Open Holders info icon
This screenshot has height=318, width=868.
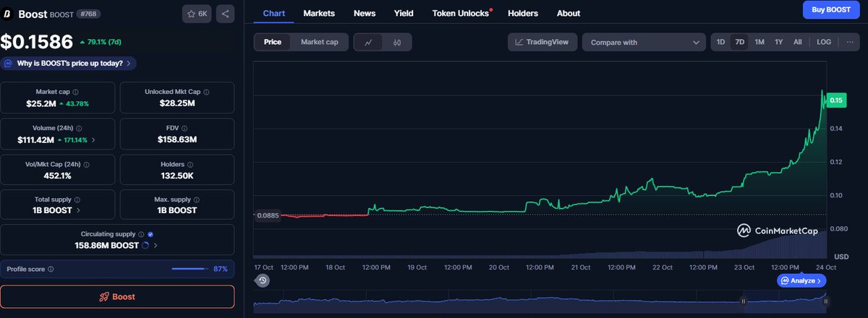click(x=191, y=164)
